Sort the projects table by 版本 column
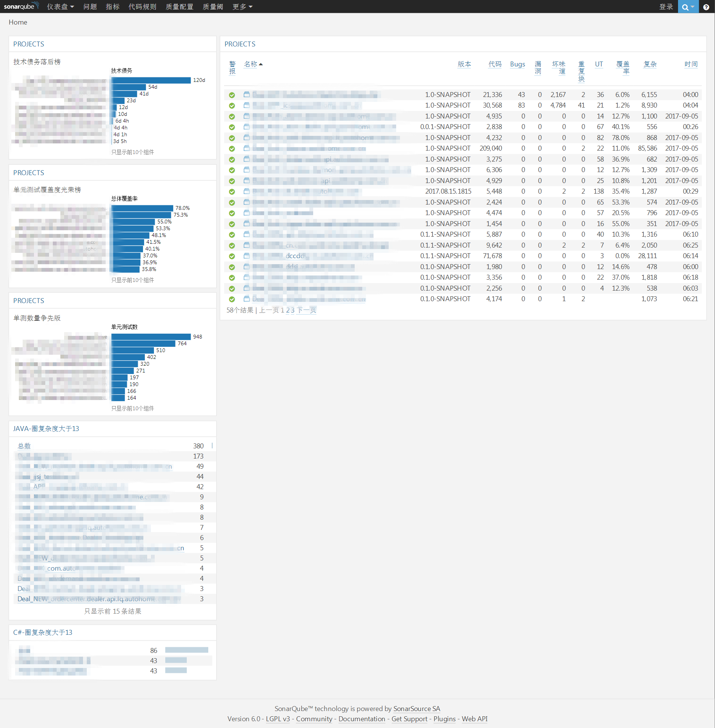Image resolution: width=715 pixels, height=728 pixels. [464, 64]
